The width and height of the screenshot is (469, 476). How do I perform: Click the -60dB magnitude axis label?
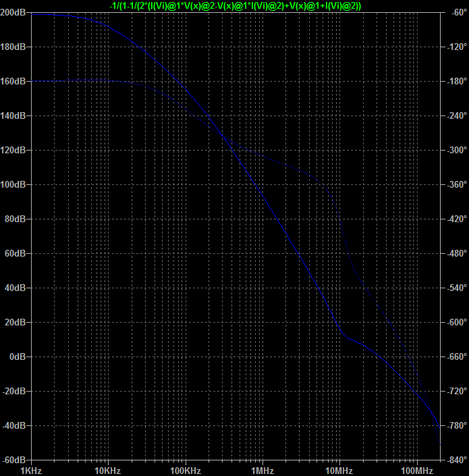click(x=14, y=460)
